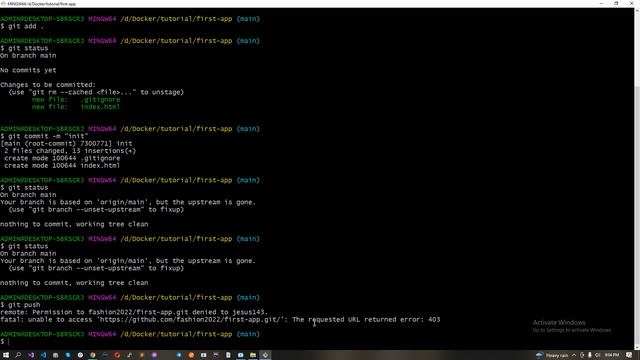Open taskbar search magnifier
640x360 pixels.
click(x=18, y=355)
